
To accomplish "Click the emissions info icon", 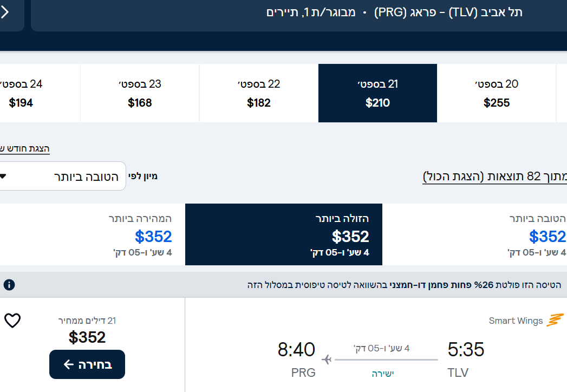I will point(9,285).
